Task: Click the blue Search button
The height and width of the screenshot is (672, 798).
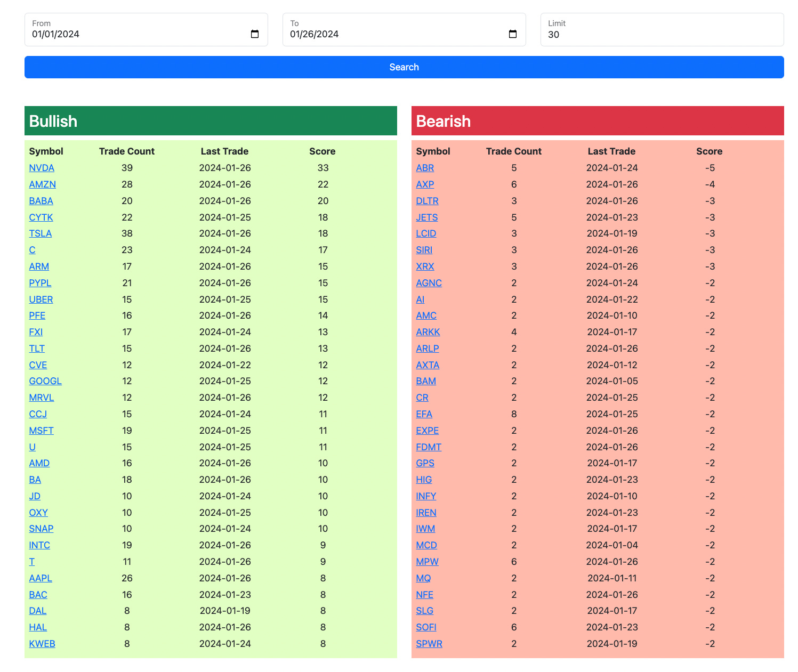Action: point(404,67)
